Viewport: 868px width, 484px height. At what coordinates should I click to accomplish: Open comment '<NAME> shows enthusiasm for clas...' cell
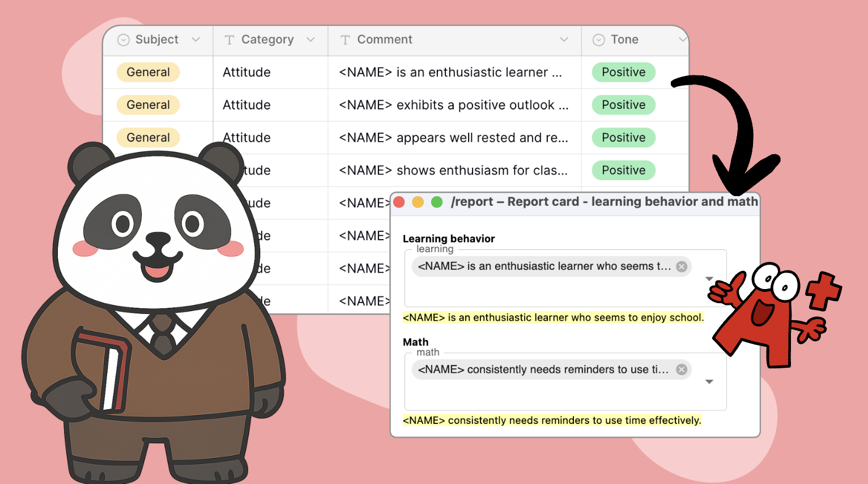(x=454, y=170)
